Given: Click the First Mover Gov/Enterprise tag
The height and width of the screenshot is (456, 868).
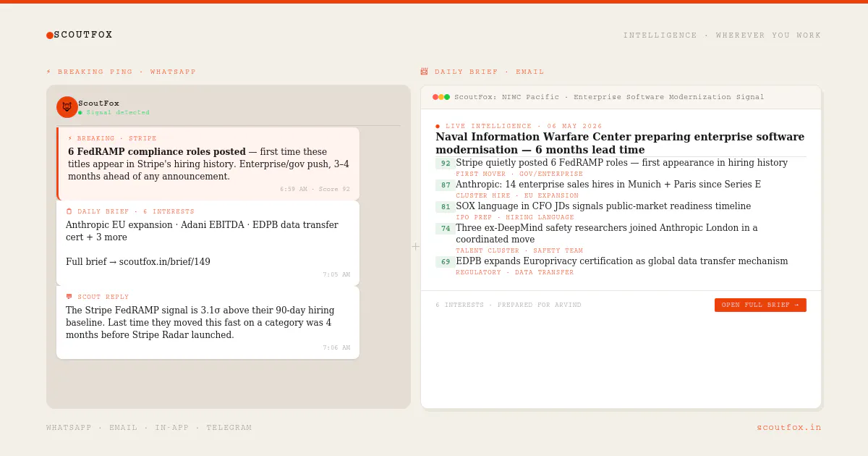Looking at the screenshot, I should 519,174.
